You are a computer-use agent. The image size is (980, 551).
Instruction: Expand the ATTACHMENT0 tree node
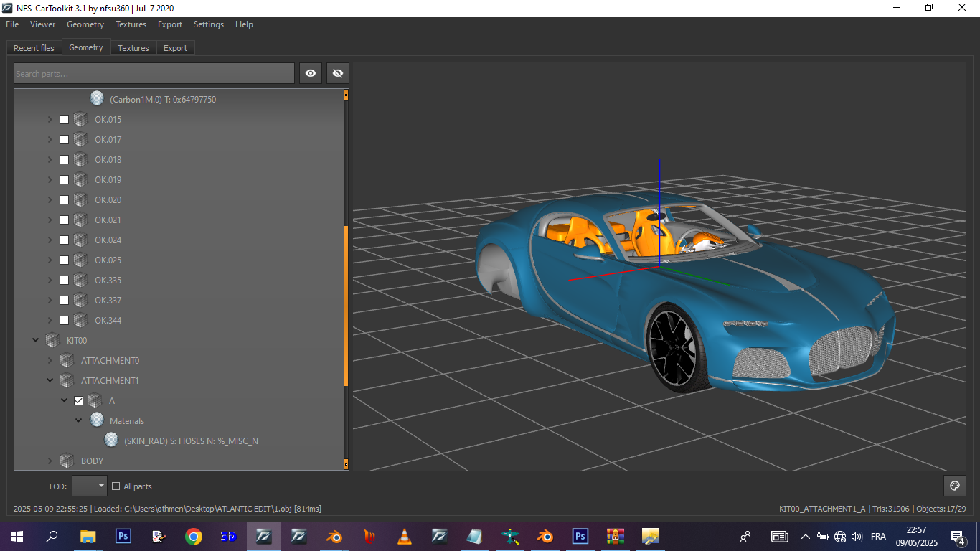point(50,360)
